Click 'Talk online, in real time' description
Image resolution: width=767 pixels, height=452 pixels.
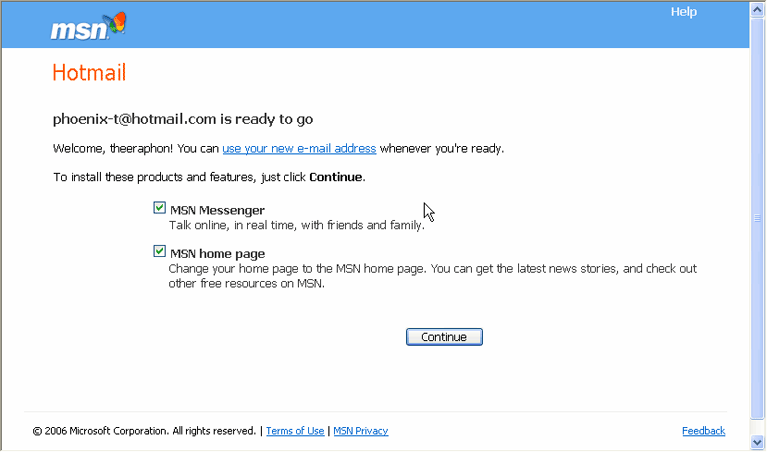tap(296, 226)
